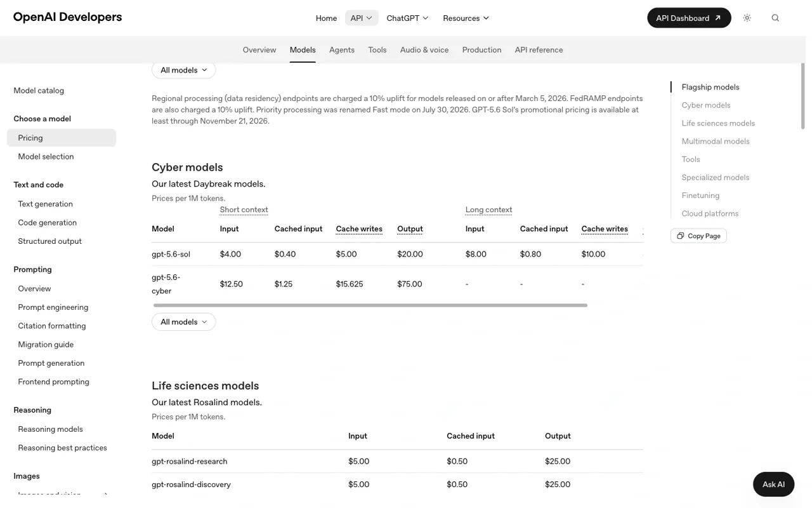This screenshot has width=812, height=508.
Task: Open Prompt engineering sidebar link
Action: (x=53, y=307)
